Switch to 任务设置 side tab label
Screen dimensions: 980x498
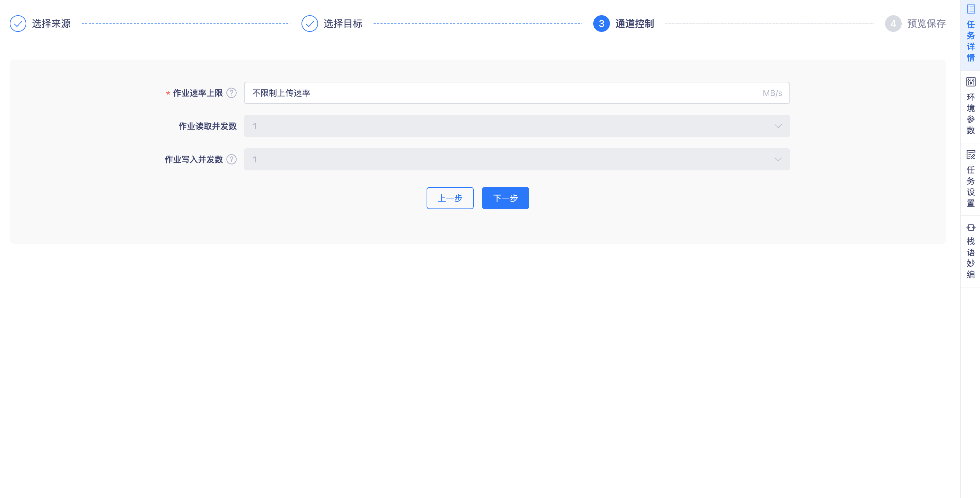[971, 186]
